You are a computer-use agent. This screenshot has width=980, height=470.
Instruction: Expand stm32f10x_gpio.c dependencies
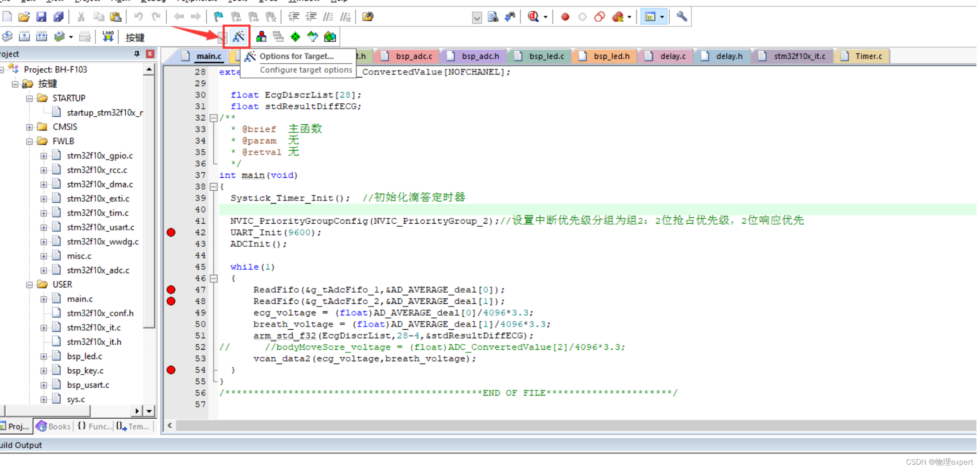point(44,156)
